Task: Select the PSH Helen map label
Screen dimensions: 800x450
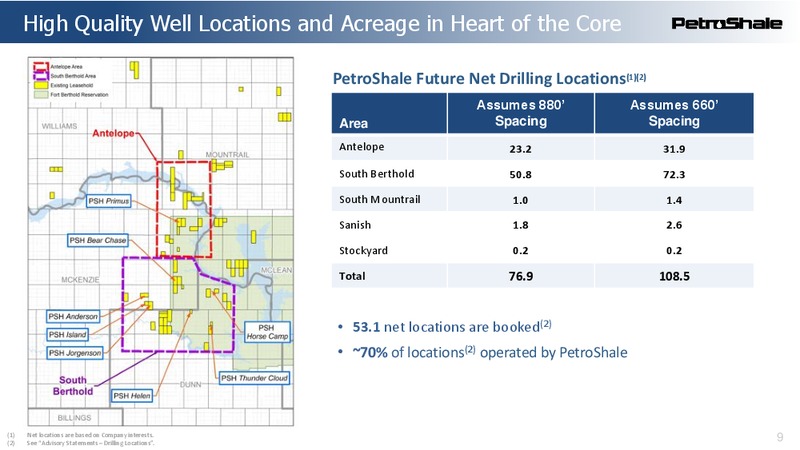Action: [132, 395]
